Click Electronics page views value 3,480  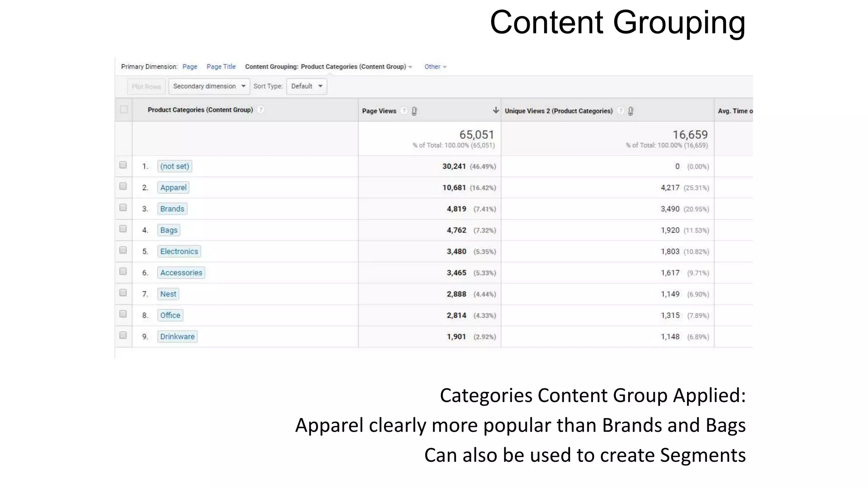(456, 252)
